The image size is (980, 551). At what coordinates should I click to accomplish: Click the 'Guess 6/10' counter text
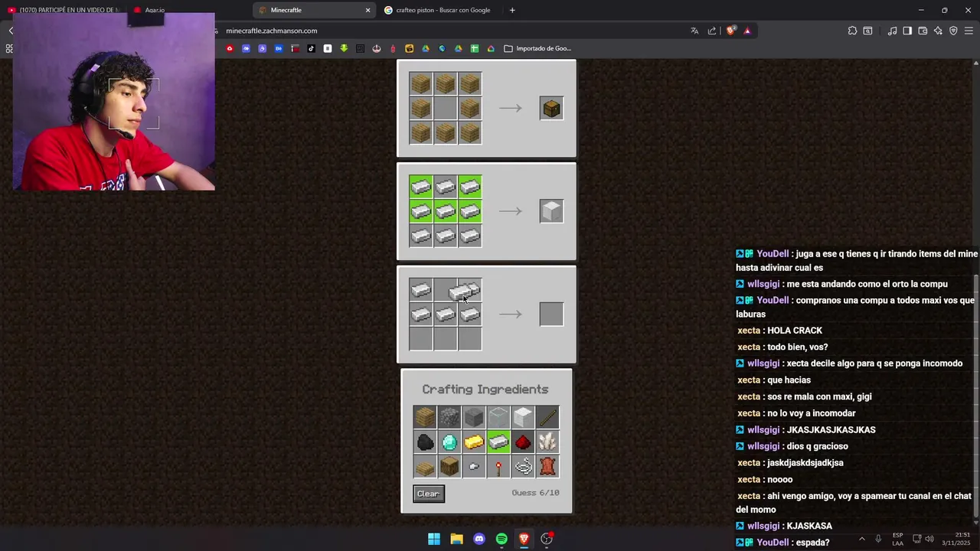[535, 493]
